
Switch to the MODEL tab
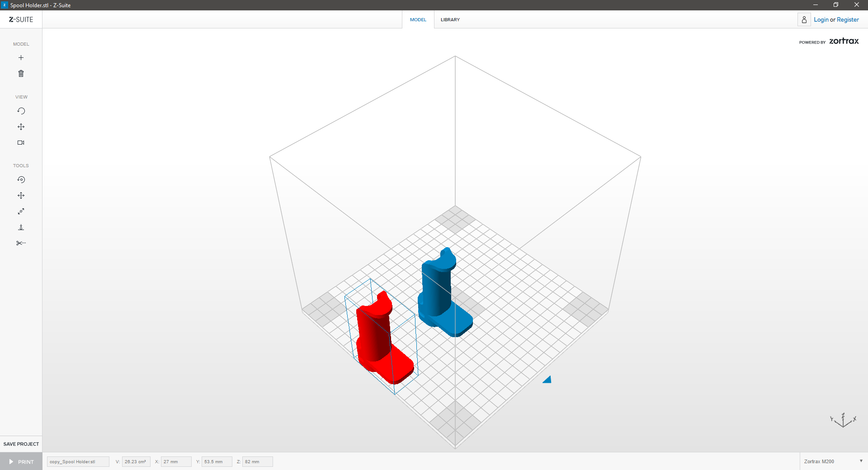tap(418, 20)
